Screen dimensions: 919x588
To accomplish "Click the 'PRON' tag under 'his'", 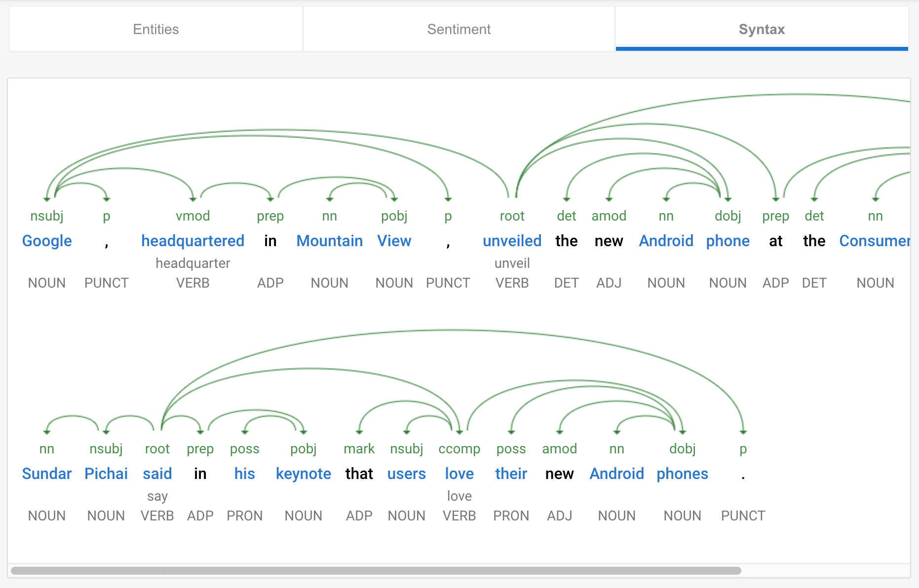I will [244, 516].
